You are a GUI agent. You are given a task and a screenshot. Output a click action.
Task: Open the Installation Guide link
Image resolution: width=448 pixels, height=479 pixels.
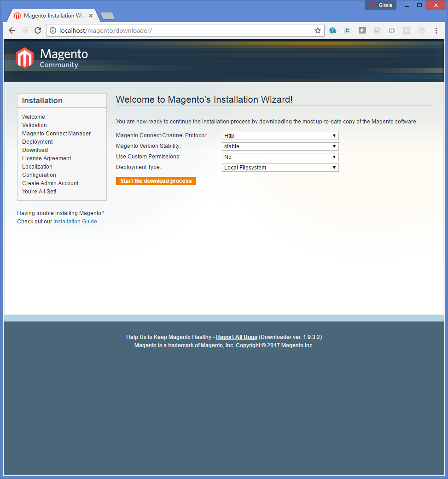tap(75, 222)
